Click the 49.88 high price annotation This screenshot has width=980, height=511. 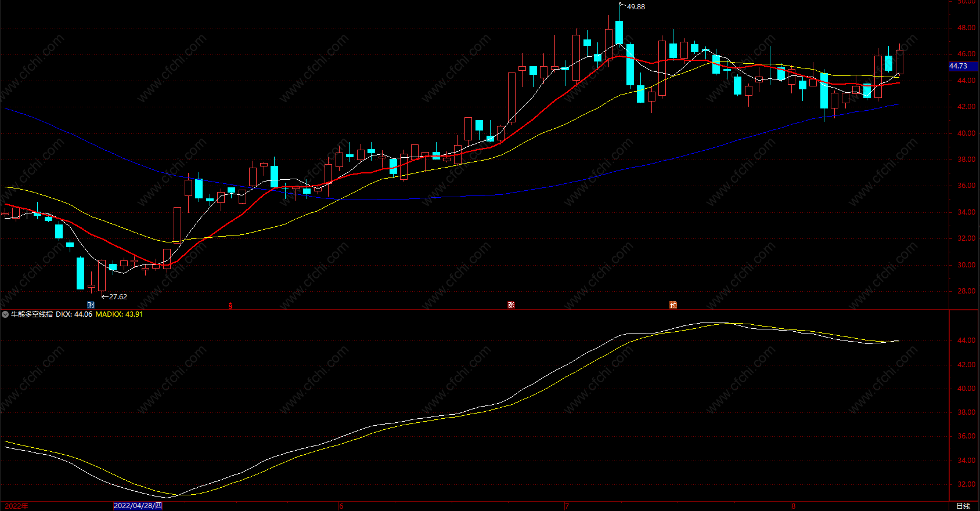636,7
